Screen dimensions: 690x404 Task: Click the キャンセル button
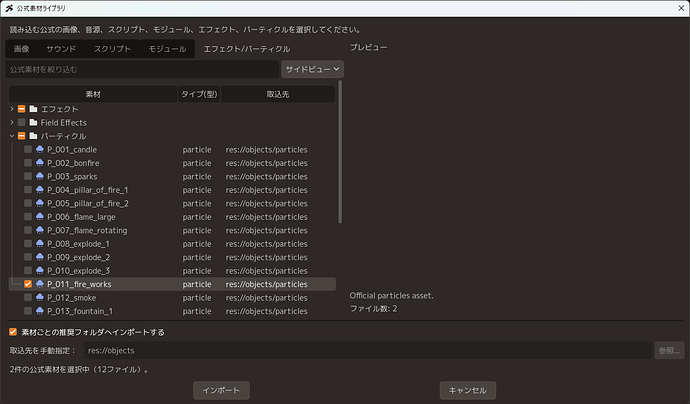[468, 390]
